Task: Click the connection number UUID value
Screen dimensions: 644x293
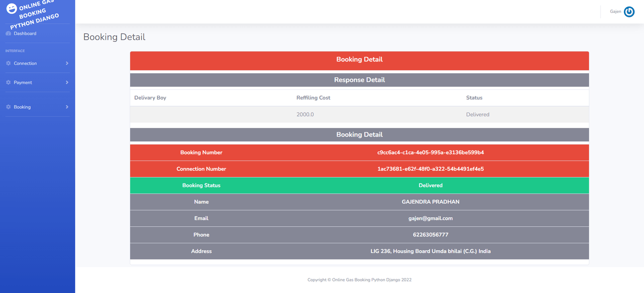Action: [x=430, y=169]
